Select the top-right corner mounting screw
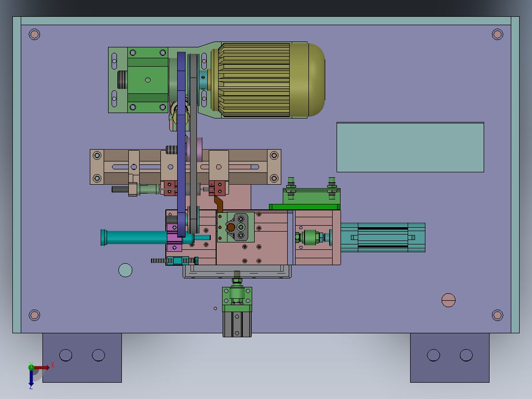 point(497,34)
